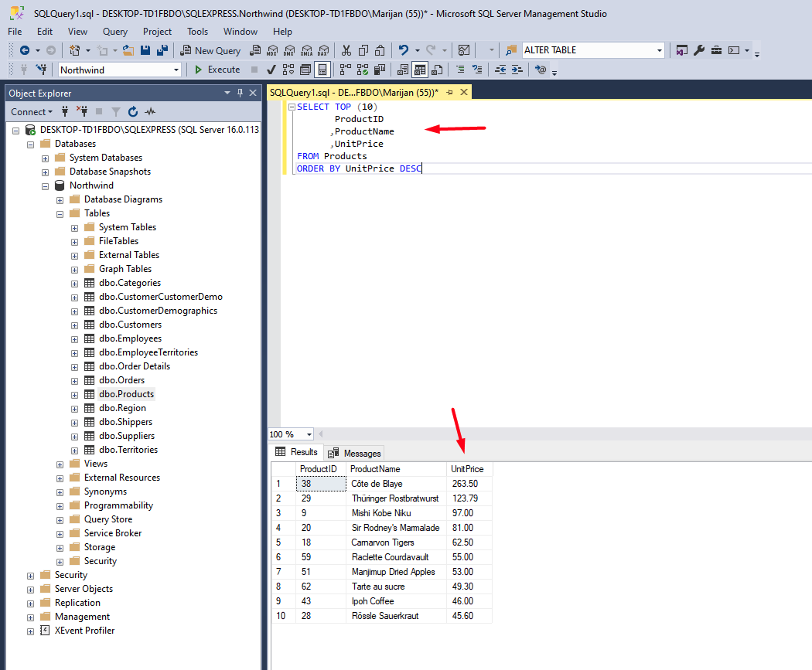
Task: Collapse the Tables folder node
Action: click(60, 214)
